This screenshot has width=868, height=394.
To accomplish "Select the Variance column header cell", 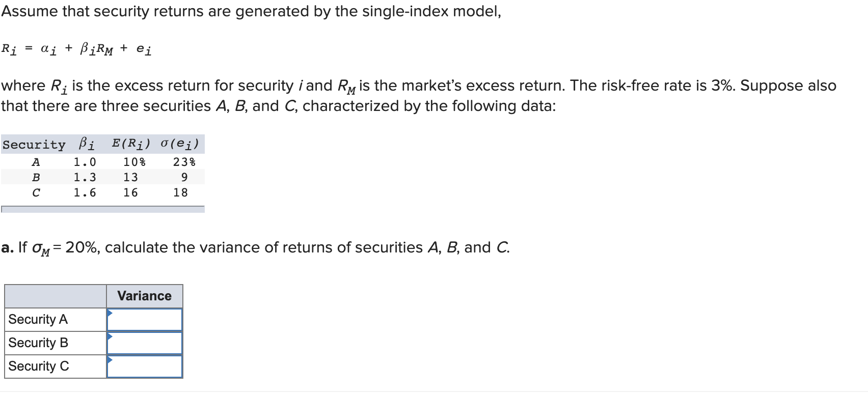I will point(144,295).
